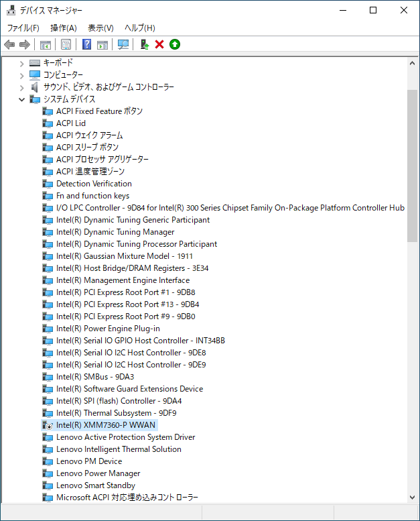Select Lenovo Intelligent Thermal Solution

coord(119,449)
